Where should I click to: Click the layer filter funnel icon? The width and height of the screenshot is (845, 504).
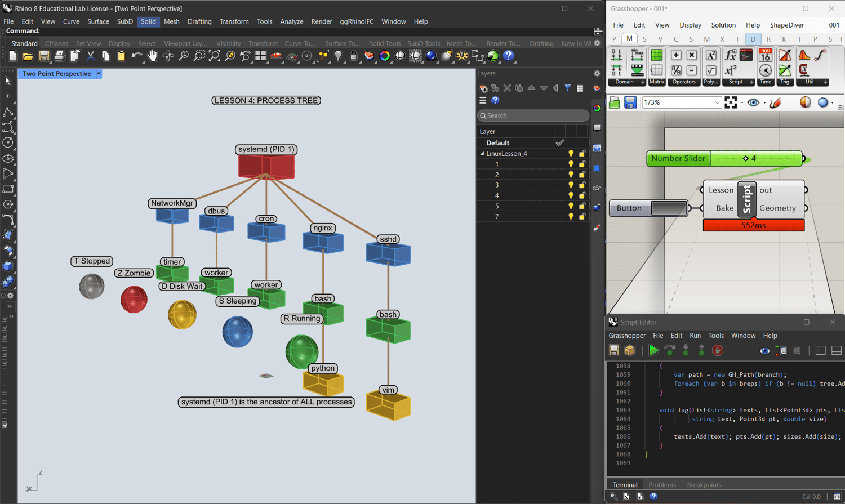(568, 88)
